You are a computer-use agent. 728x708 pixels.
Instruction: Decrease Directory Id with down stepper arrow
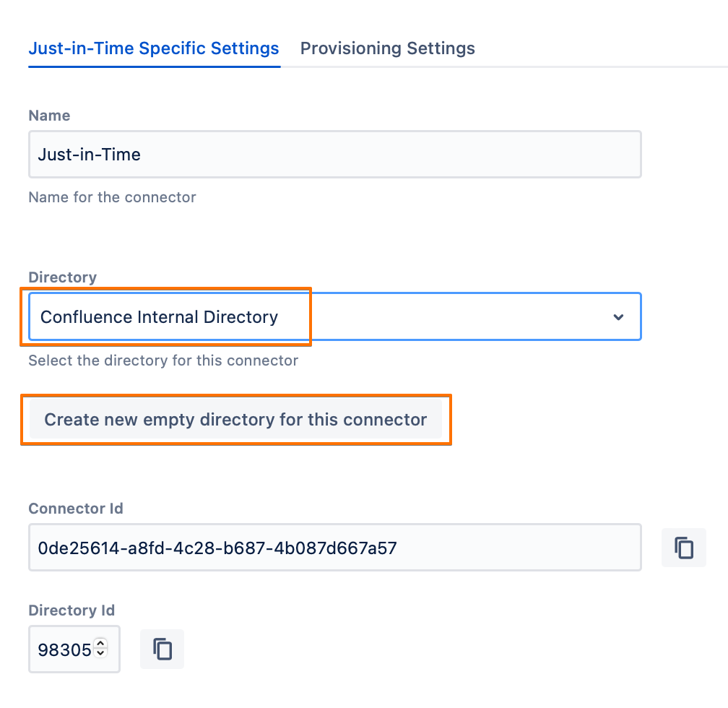[x=100, y=655]
